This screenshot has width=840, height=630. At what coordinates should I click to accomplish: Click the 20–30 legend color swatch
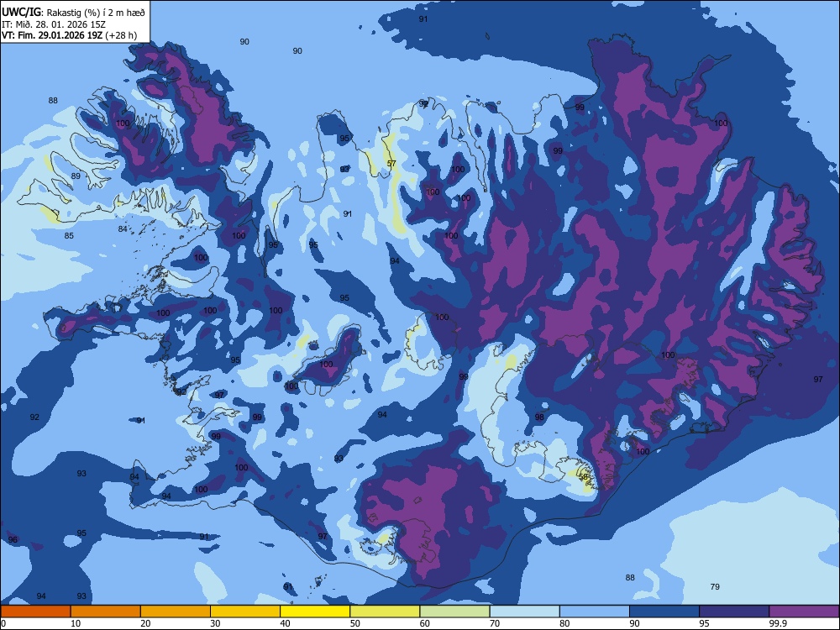pyautogui.click(x=176, y=612)
